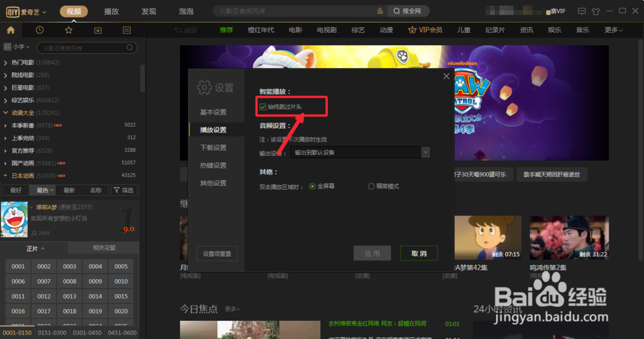The width and height of the screenshot is (644, 339).
Task: Expand 热门电影 category
Action: 5,63
